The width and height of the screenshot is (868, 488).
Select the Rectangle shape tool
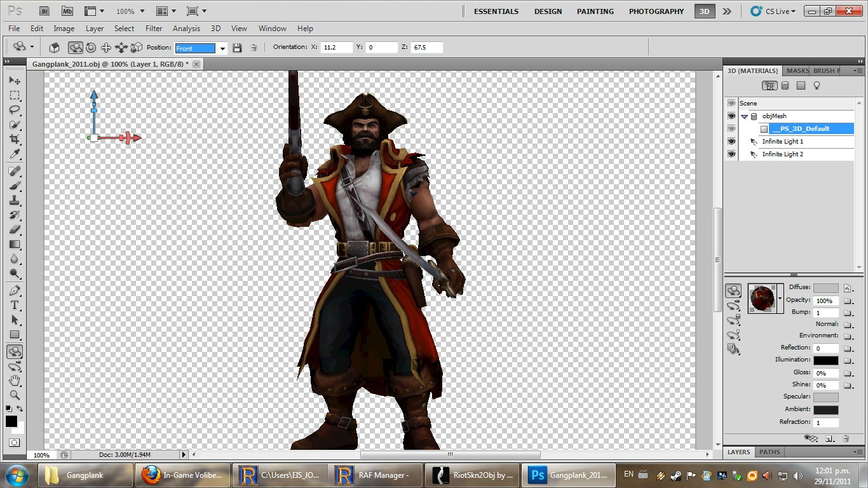[15, 335]
